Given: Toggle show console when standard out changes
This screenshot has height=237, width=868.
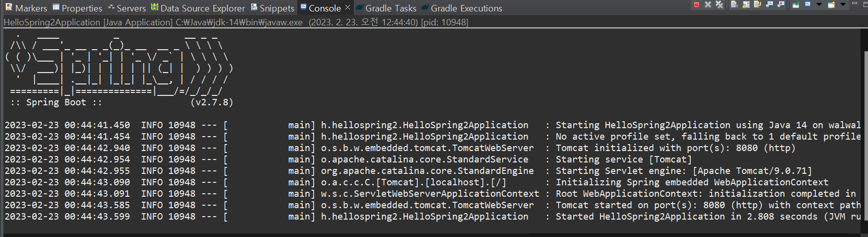Looking at the screenshot, I should tap(769, 4).
